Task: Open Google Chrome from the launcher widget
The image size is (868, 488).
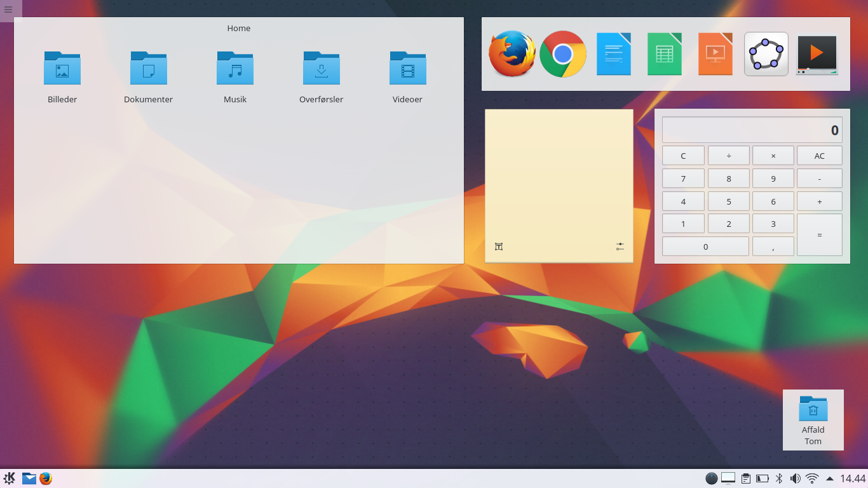Action: [563, 54]
